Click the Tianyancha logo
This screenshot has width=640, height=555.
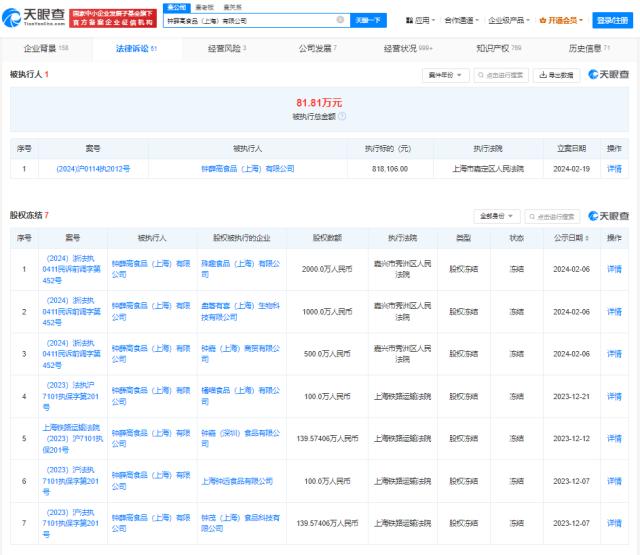[x=33, y=17]
